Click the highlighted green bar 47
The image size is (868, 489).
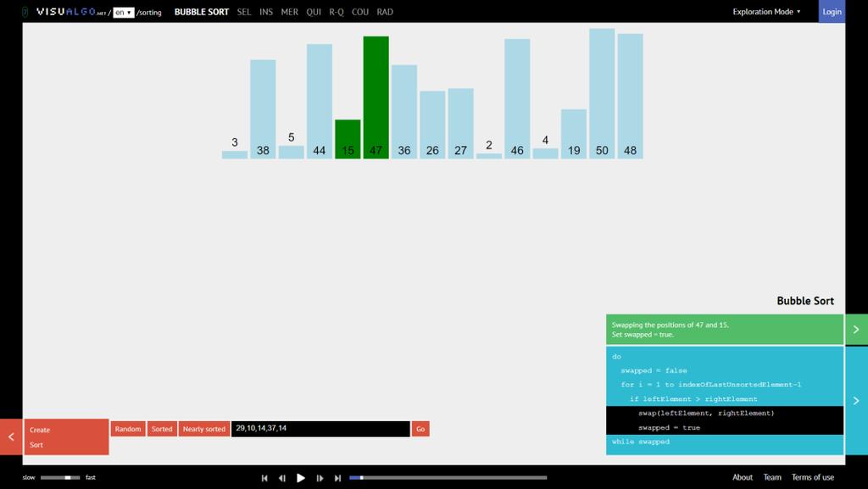[x=376, y=97]
